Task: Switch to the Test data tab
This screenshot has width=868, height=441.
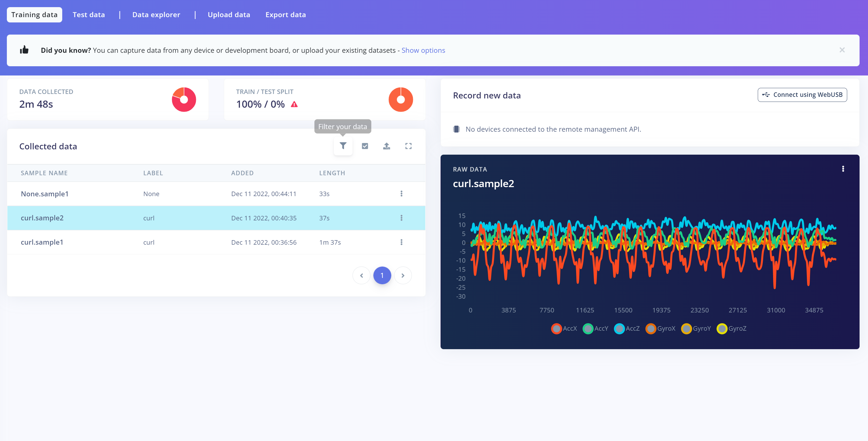Action: coord(89,15)
